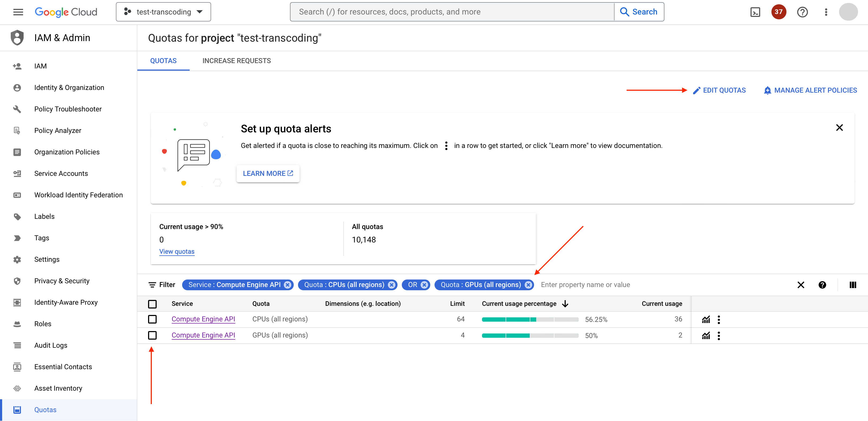Click the View quotas link
The width and height of the screenshot is (868, 421).
tap(176, 251)
